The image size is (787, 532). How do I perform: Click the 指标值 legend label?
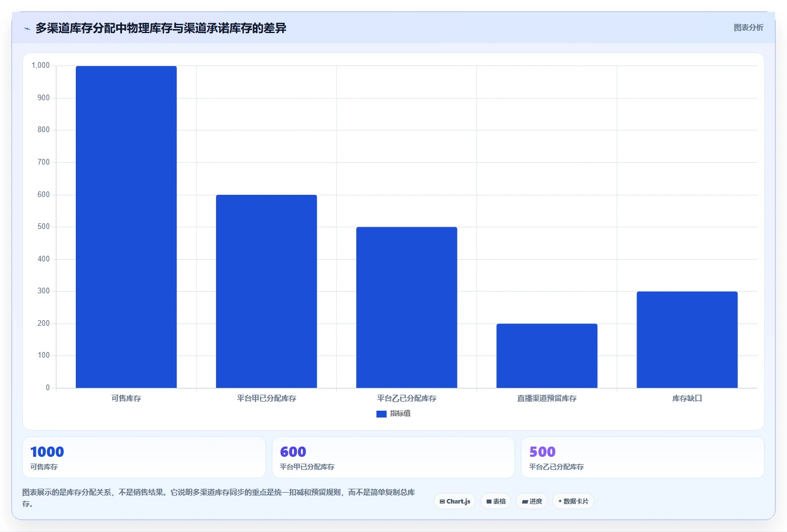point(400,414)
